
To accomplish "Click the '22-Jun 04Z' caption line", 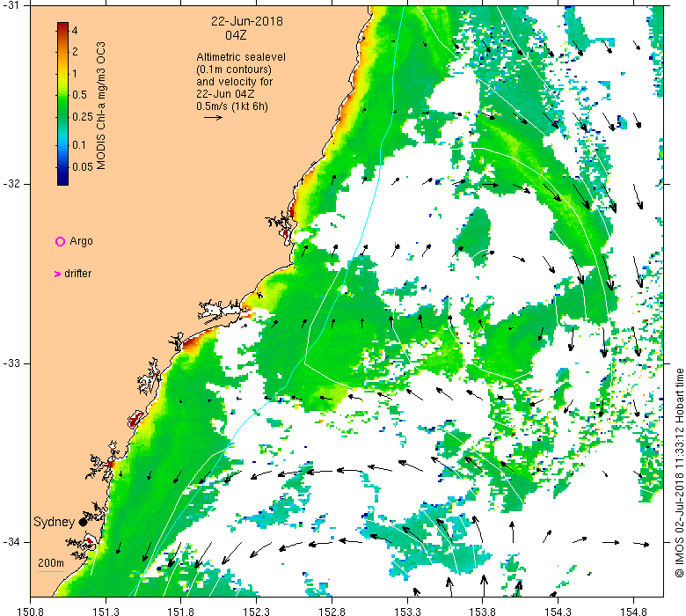I will click(225, 93).
